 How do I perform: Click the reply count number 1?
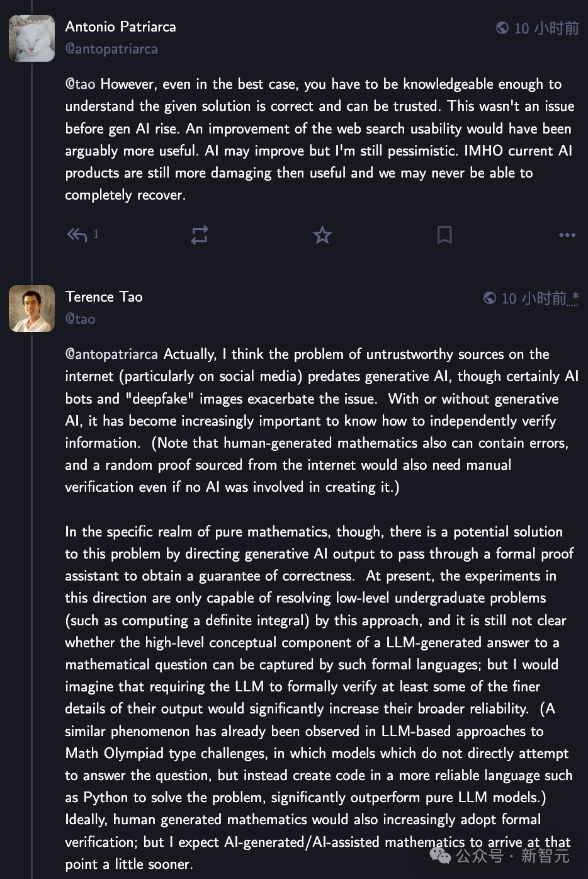click(96, 234)
